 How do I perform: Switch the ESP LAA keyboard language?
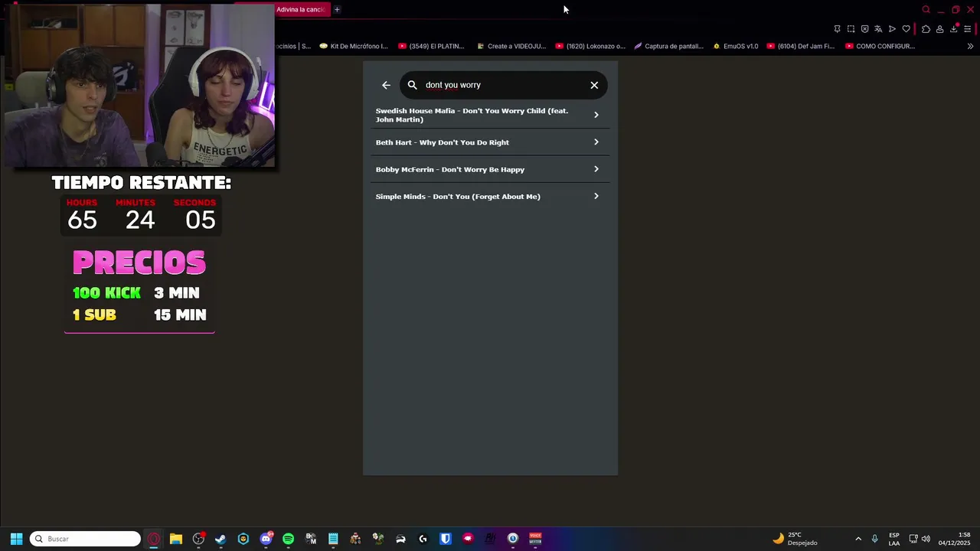pos(894,539)
